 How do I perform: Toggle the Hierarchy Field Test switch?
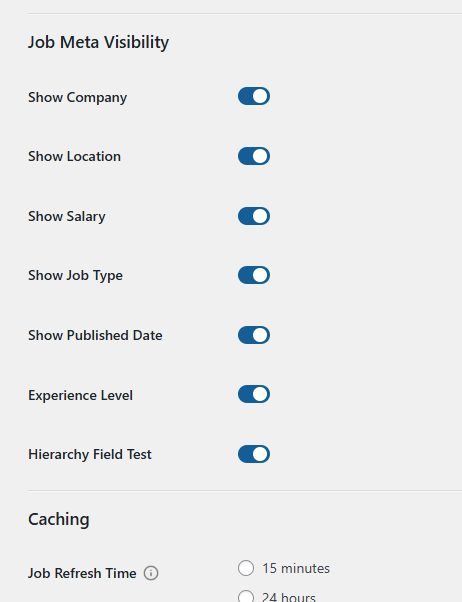coord(254,454)
